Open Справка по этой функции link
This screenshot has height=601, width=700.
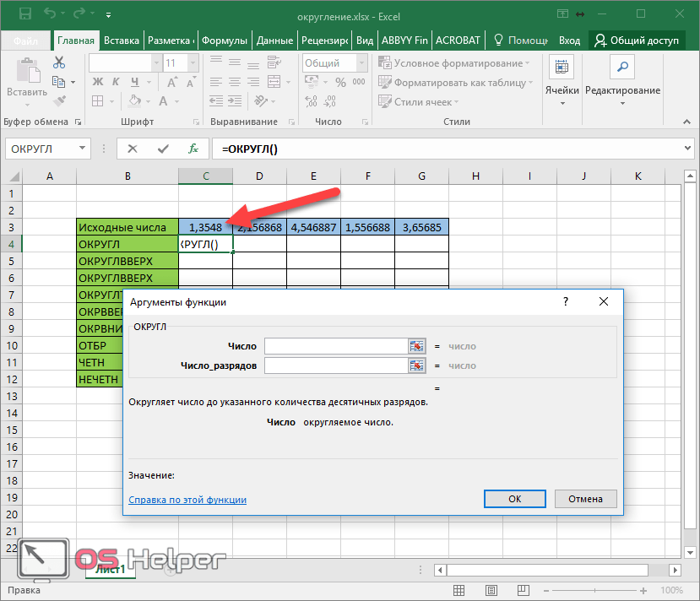point(187,500)
